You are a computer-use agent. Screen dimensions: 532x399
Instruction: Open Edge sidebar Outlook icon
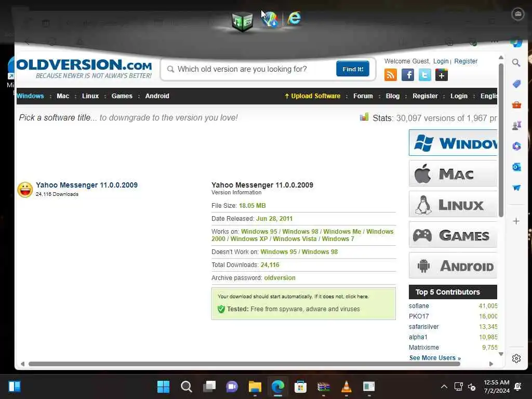pyautogui.click(x=516, y=167)
